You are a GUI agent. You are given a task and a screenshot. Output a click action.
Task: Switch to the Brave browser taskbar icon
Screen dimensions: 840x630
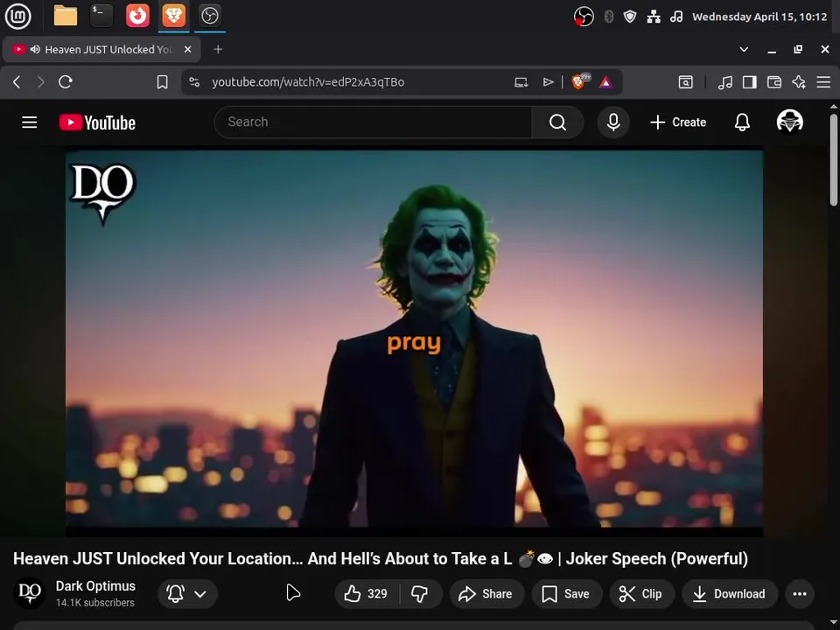tap(173, 16)
